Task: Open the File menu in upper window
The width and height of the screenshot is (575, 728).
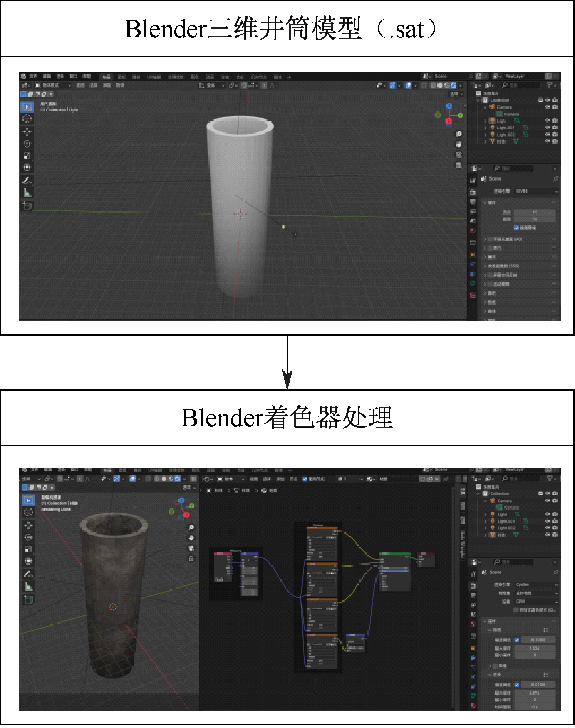Action: tap(34, 77)
